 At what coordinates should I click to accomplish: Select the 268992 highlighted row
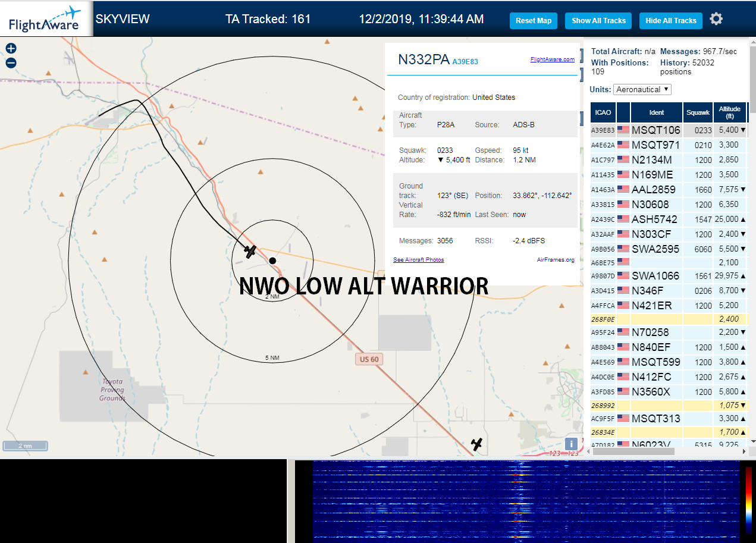(669, 405)
